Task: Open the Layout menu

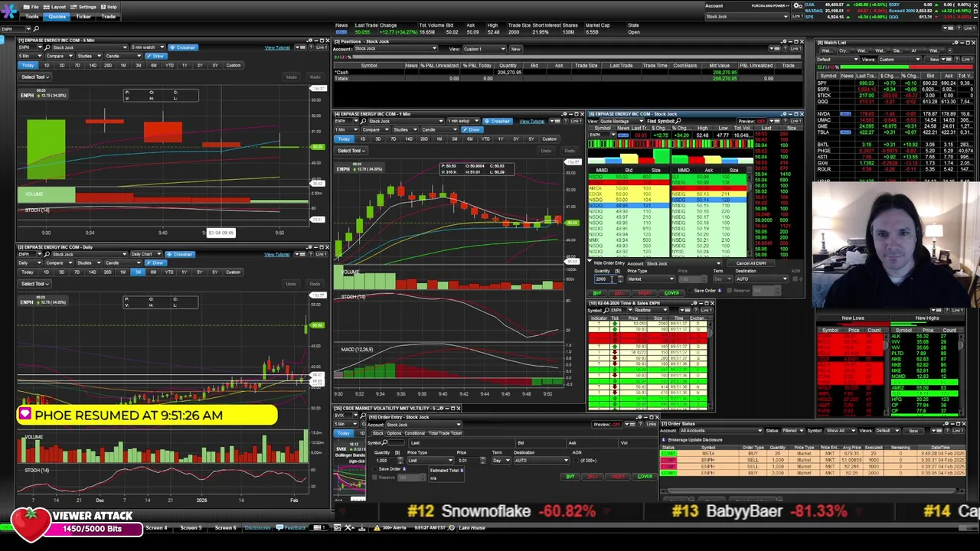Action: (54, 7)
